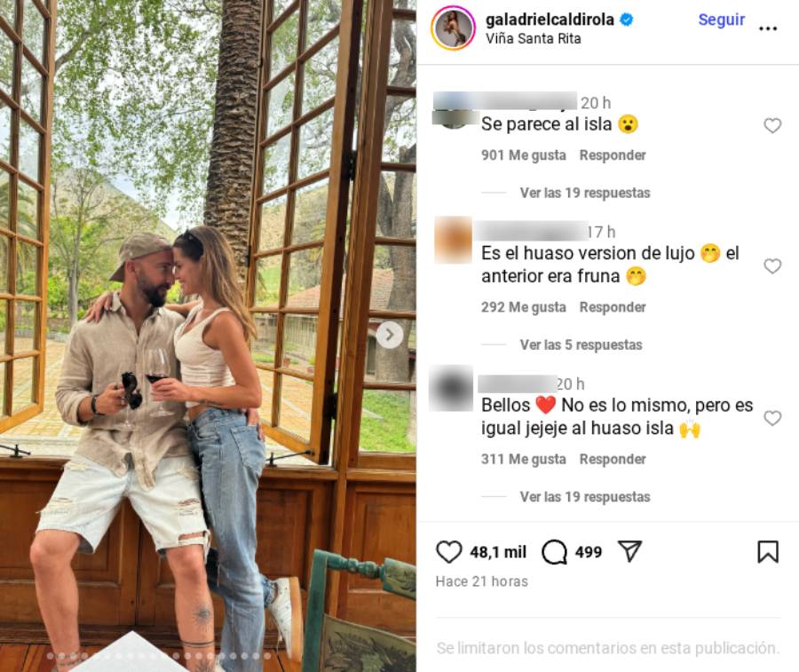Expand 19 replies under the 'Bellos' comment

[585, 497]
